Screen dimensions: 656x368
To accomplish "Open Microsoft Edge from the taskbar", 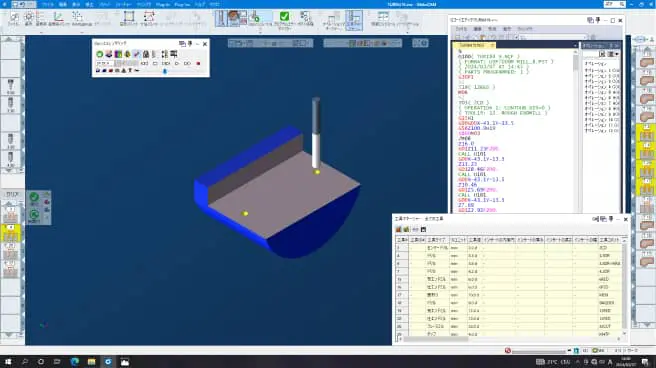I will [x=75, y=362].
